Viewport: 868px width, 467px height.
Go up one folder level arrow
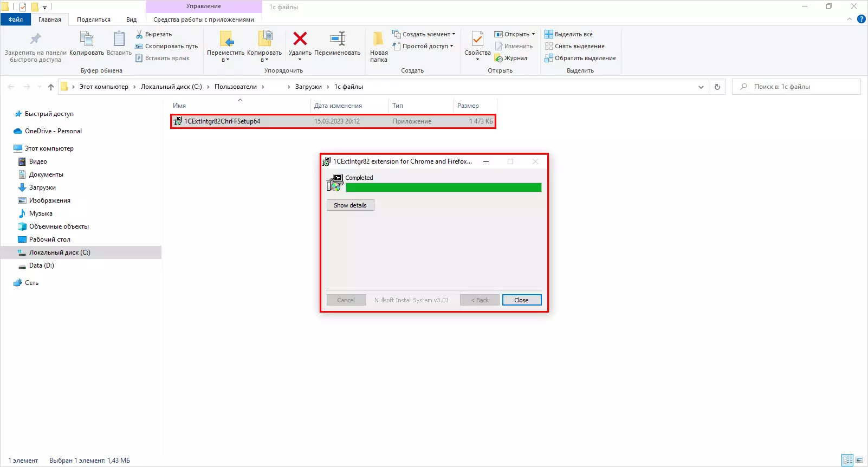coord(51,87)
